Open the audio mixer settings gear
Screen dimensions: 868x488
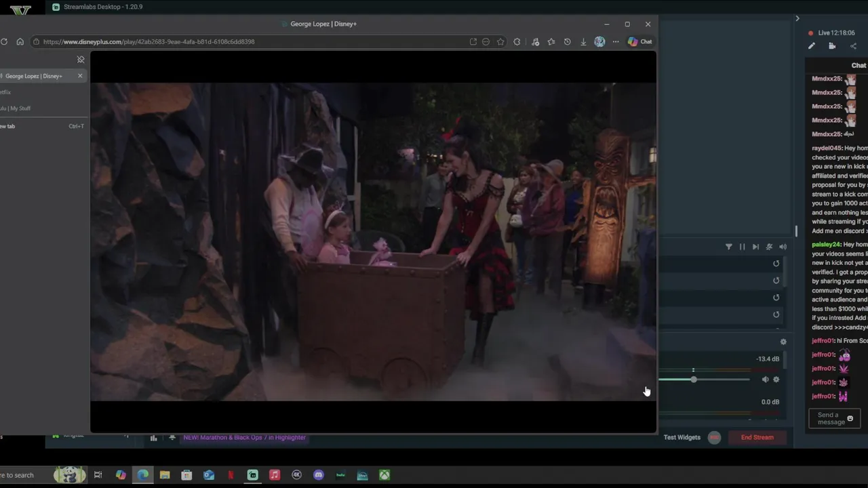(783, 342)
